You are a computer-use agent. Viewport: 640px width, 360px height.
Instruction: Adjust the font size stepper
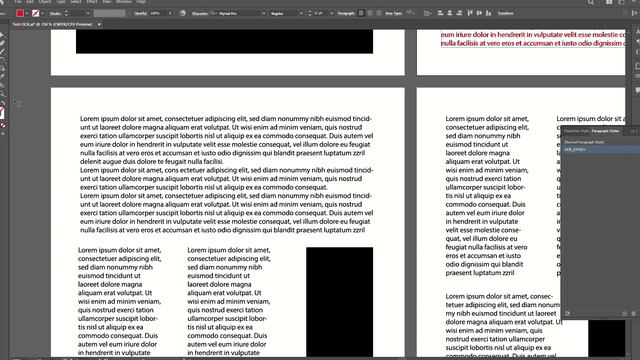(x=310, y=13)
